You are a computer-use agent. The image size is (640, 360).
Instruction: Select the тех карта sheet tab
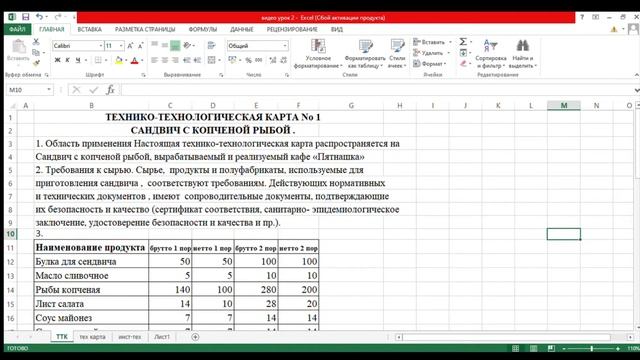coord(92,337)
